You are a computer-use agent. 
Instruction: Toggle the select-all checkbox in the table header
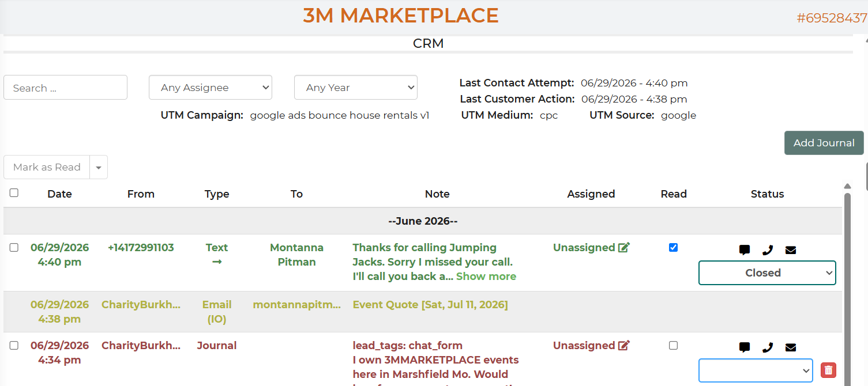[x=14, y=193]
